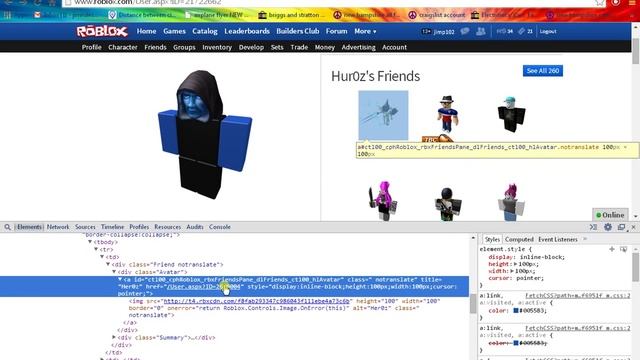
Task: Undock DevTools into separate window icon
Action: pos(621,227)
